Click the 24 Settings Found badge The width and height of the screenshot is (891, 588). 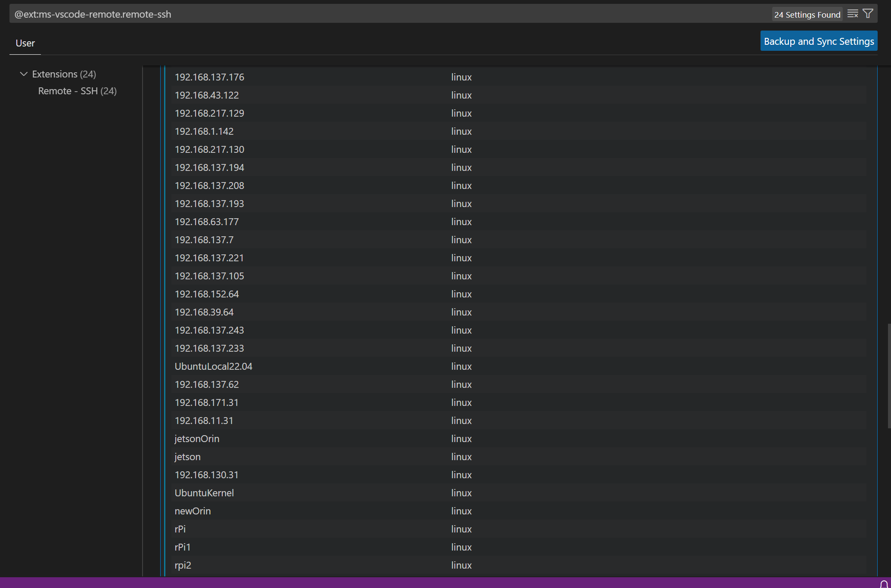[x=807, y=15]
